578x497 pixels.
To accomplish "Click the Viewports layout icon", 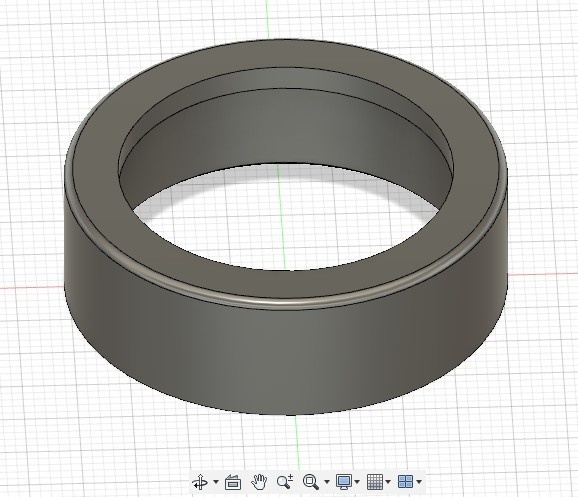I will click(x=405, y=482).
